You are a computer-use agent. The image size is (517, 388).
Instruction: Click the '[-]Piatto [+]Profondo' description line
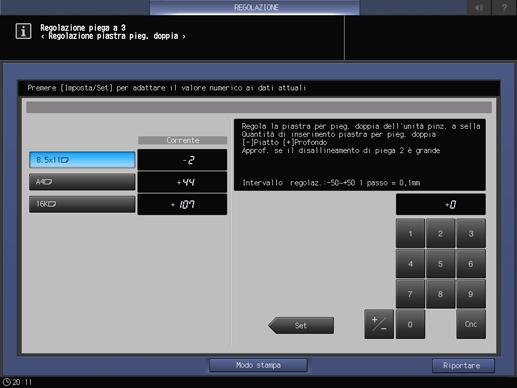[284, 142]
